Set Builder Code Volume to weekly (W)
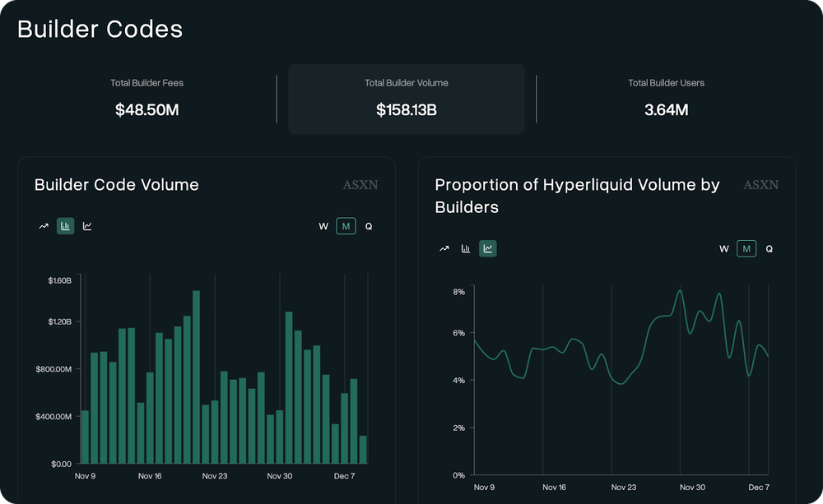The image size is (823, 504). [323, 226]
